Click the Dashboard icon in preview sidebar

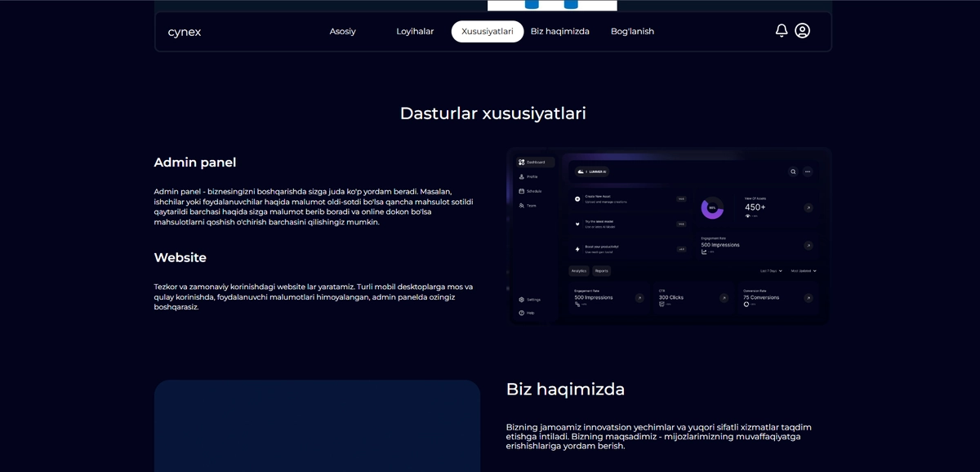click(521, 162)
